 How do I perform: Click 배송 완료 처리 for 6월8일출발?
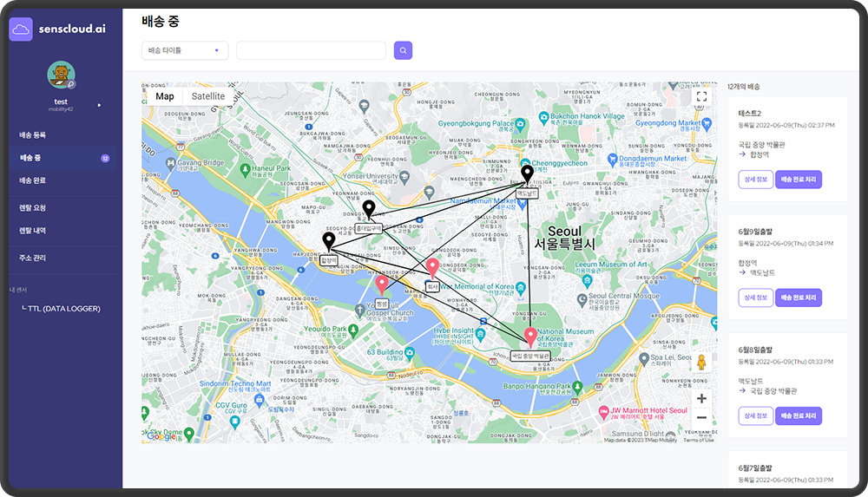click(x=799, y=415)
